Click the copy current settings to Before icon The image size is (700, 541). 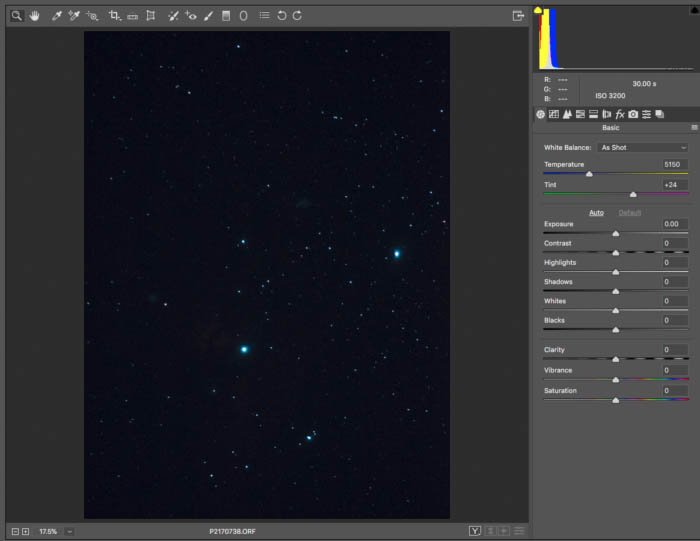(x=504, y=531)
